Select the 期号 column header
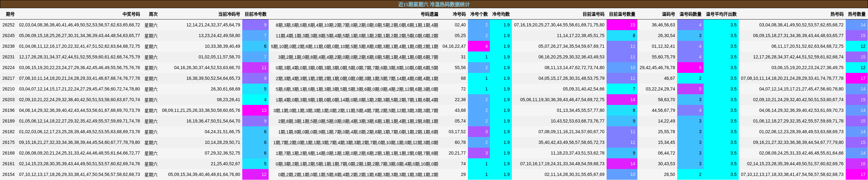The width and height of the screenshot is (868, 180). 10,14
